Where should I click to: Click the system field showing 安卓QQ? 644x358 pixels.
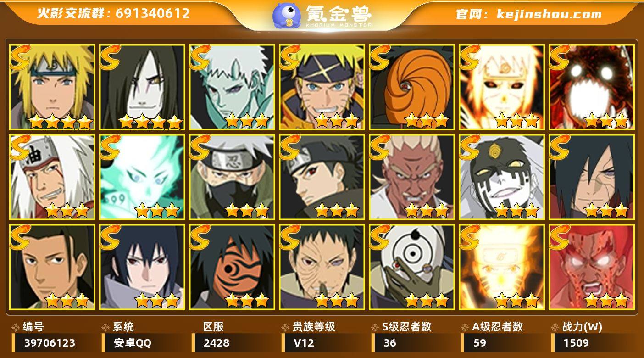144,343
